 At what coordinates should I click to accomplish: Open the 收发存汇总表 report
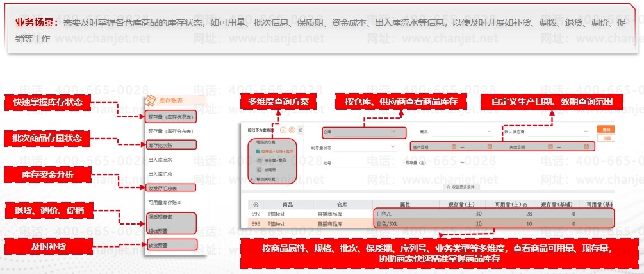pos(163,188)
